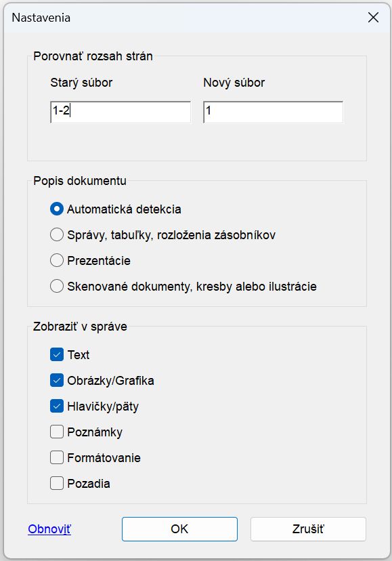Image resolution: width=392 pixels, height=561 pixels.
Task: Check the Formátovanie option
Action: (x=56, y=457)
